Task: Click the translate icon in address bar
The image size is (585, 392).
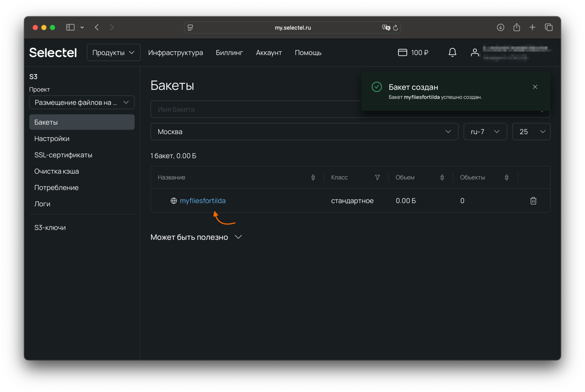Action: coord(386,28)
